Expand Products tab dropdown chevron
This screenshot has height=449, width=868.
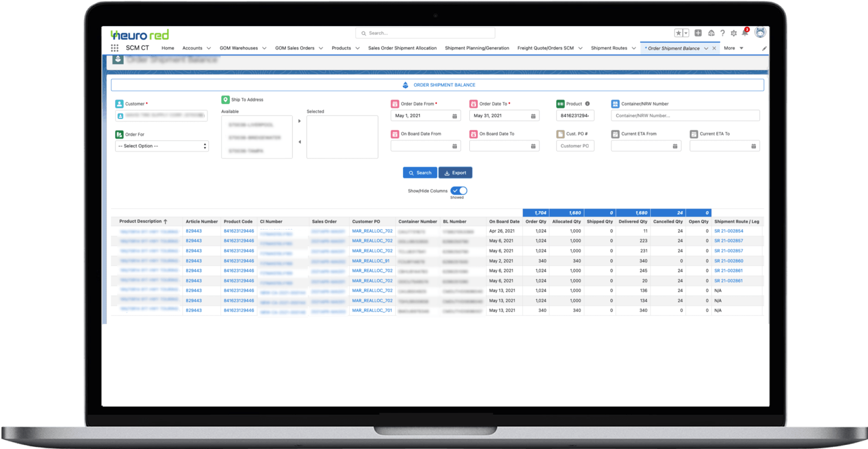pos(357,48)
